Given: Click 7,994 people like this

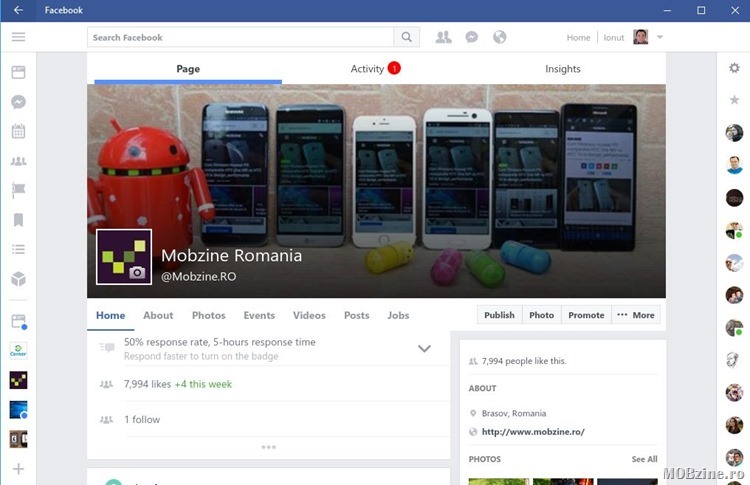Looking at the screenshot, I should click(524, 361).
